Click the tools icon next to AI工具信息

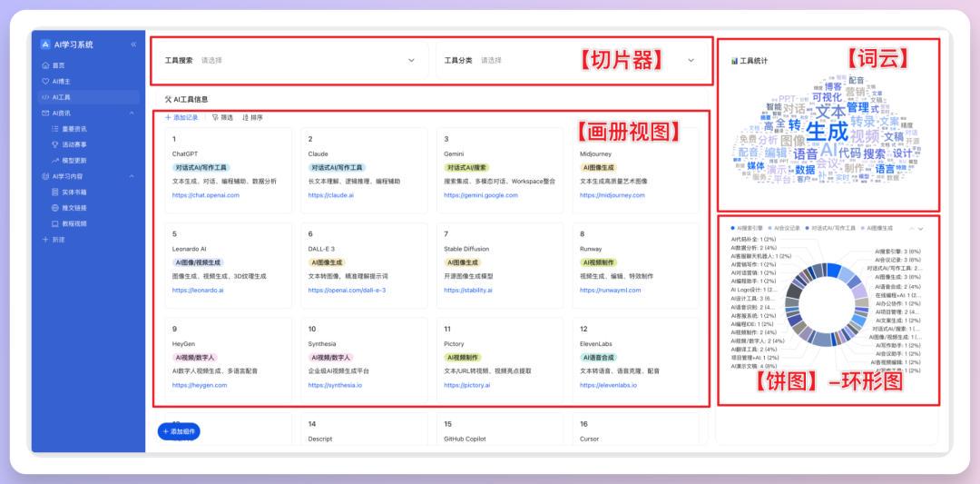(x=168, y=99)
